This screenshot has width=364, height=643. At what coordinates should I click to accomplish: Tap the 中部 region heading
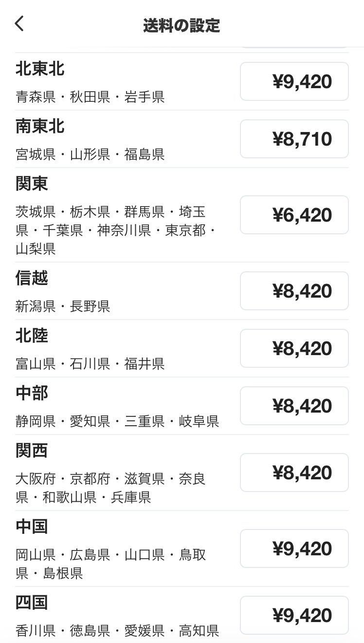32,393
